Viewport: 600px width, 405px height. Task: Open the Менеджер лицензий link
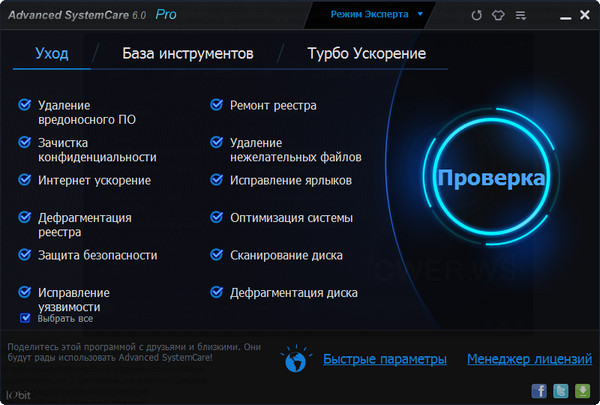point(527,359)
